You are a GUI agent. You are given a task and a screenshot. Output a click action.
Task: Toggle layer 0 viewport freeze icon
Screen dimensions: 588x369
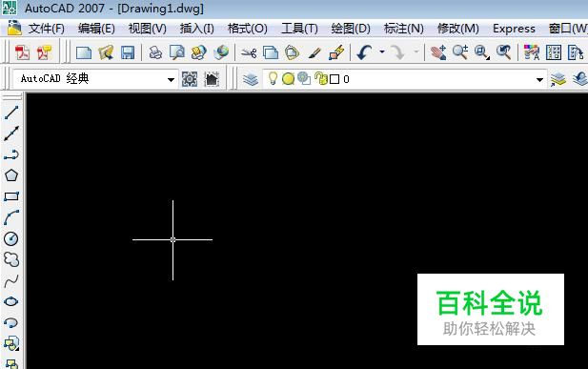point(304,78)
